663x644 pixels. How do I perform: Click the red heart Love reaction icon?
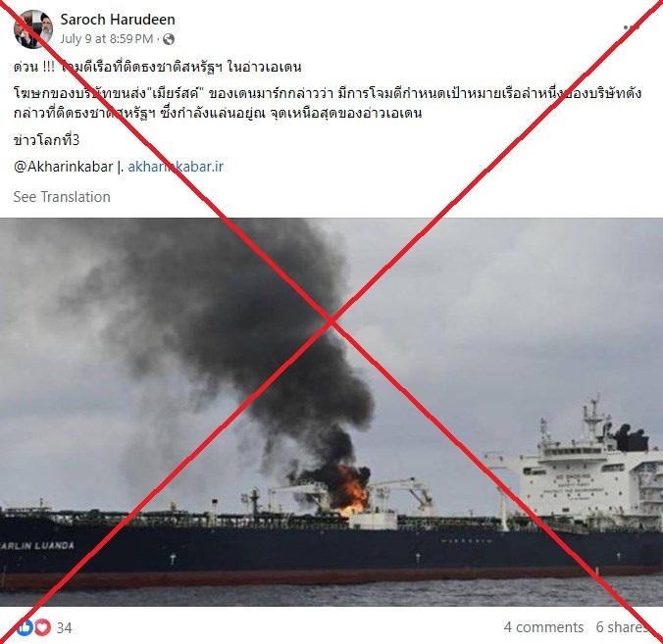click(42, 627)
